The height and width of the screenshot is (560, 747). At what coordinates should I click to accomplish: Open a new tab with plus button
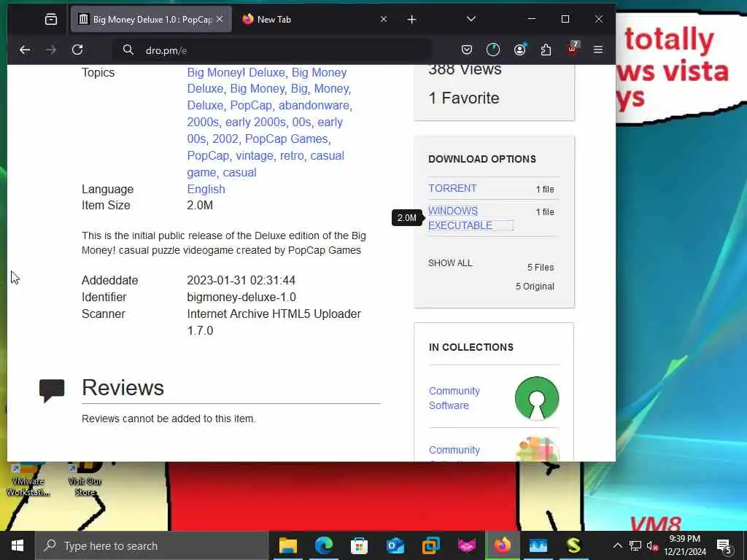(411, 19)
